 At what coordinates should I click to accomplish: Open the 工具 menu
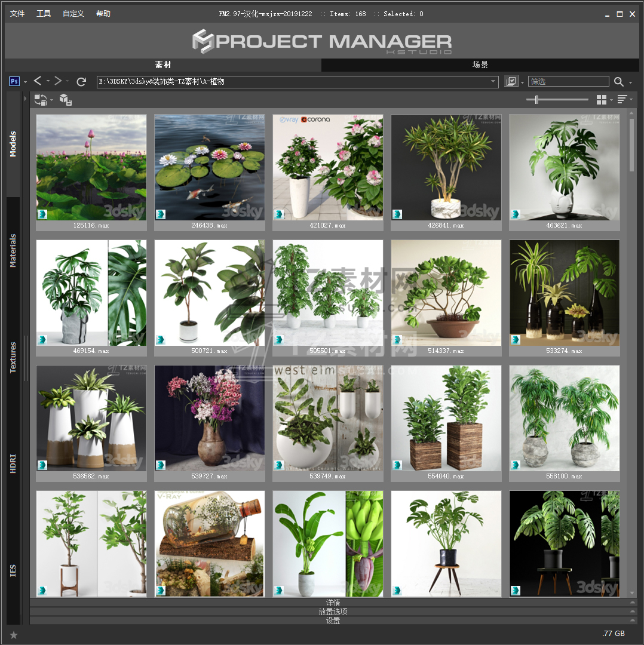pyautogui.click(x=44, y=14)
